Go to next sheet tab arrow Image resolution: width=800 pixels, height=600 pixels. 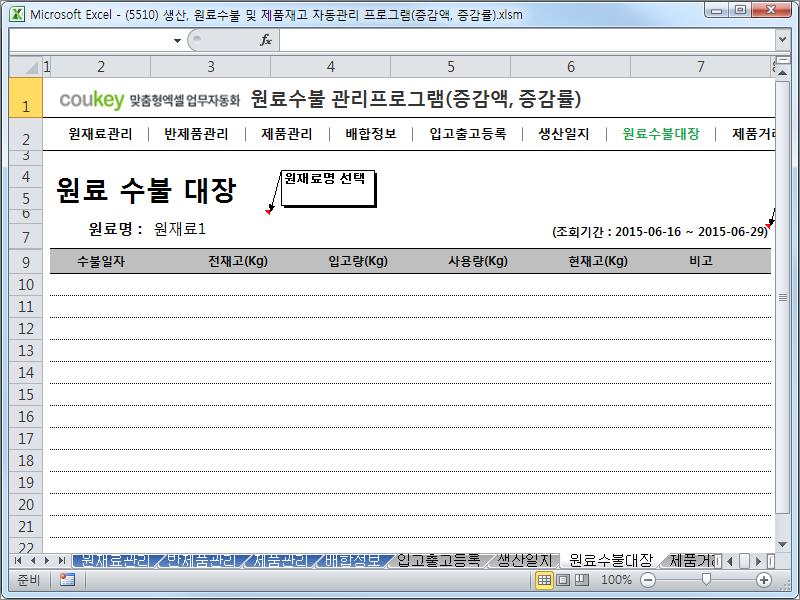47,561
